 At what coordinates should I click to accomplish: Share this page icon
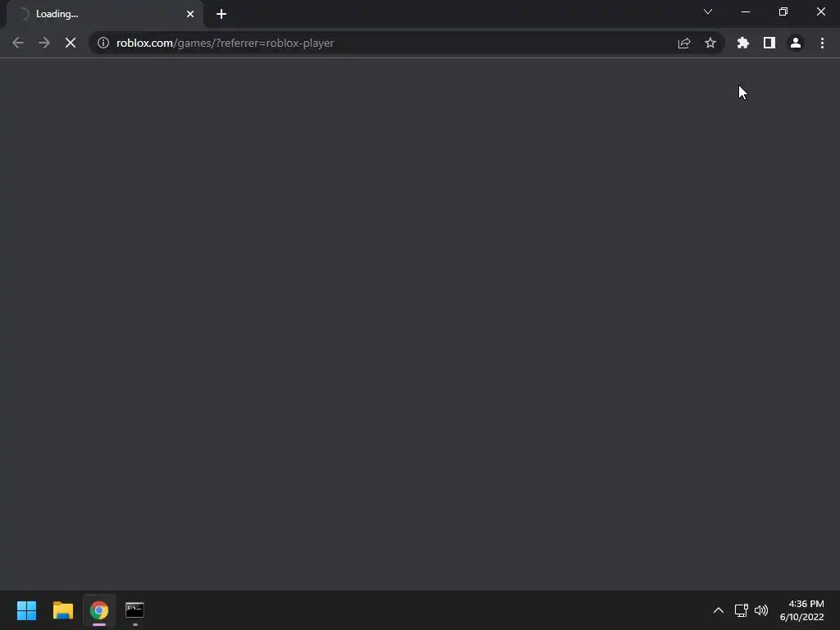pos(683,43)
